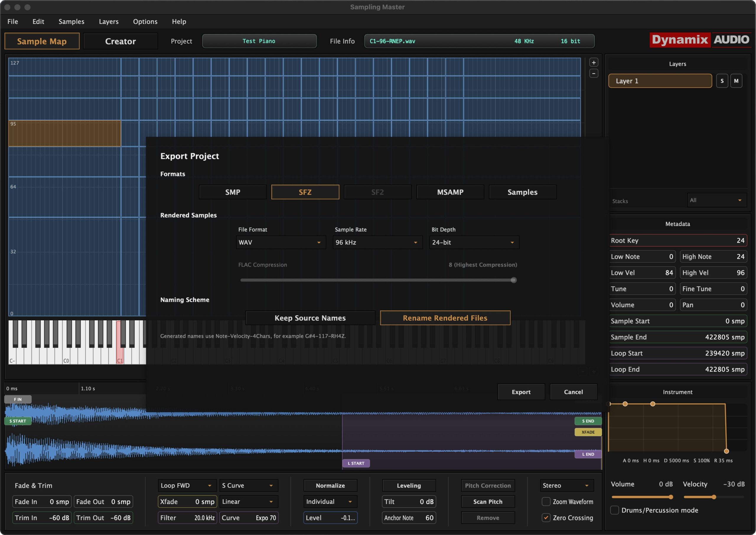Click the F IN fade marker
This screenshot has width=756, height=535.
(18, 399)
